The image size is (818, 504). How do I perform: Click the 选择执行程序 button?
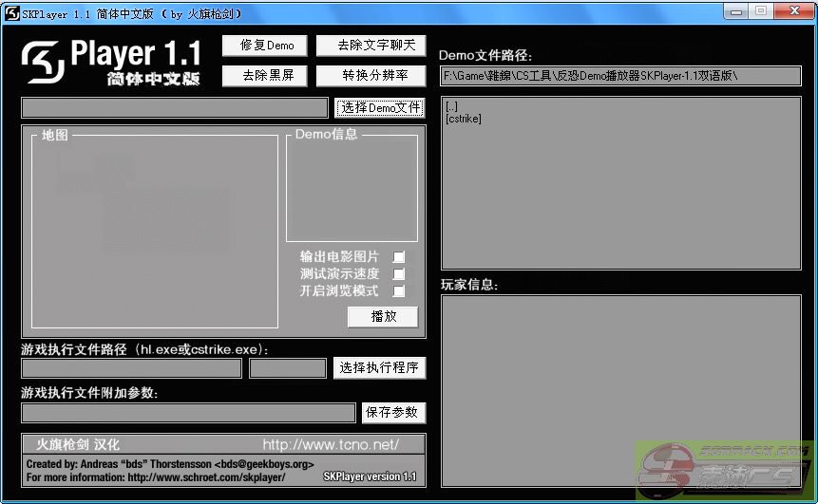(378, 368)
